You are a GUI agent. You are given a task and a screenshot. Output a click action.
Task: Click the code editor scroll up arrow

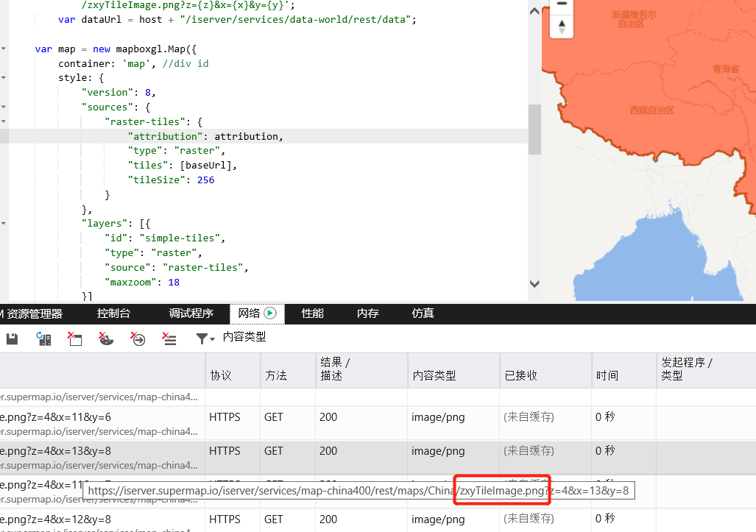535,10
